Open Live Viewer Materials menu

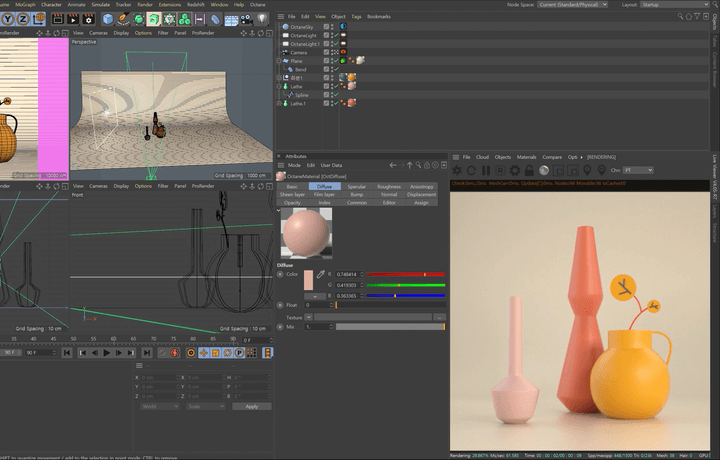click(526, 157)
